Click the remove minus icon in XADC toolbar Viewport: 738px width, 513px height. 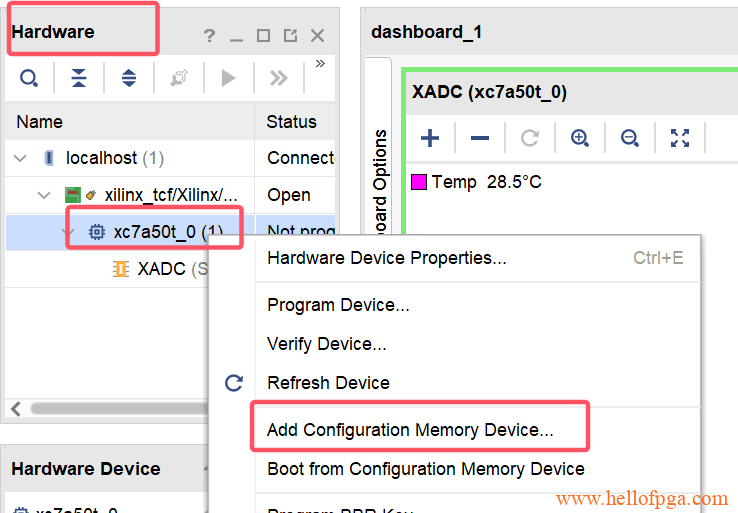(480, 138)
